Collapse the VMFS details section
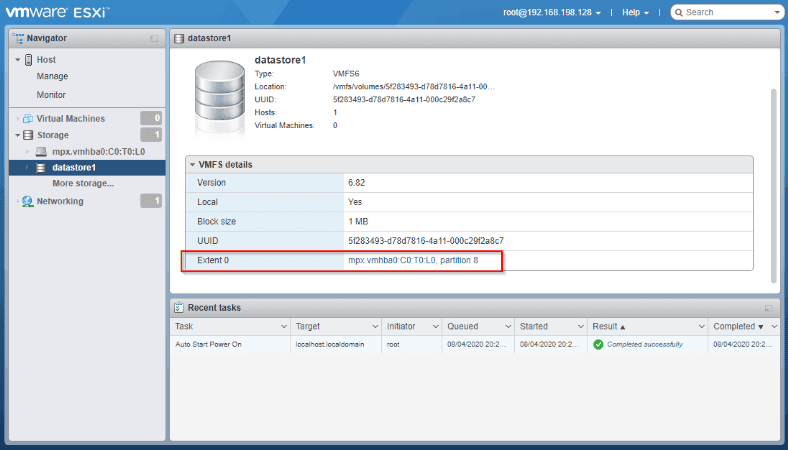Screen dimensions: 788x450 [192, 164]
